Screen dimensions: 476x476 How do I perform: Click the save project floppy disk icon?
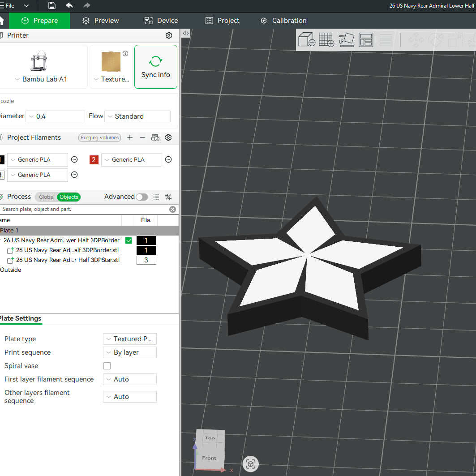pos(52,5)
